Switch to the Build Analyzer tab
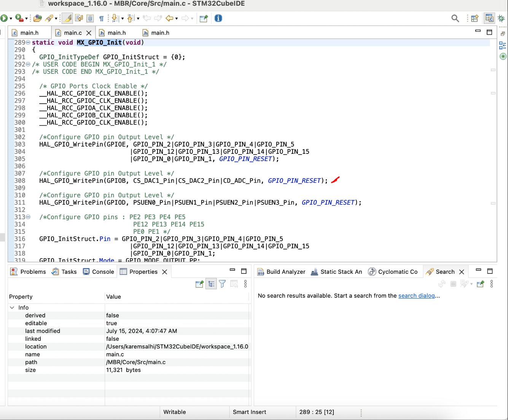The width and height of the screenshot is (508, 420). click(281, 271)
